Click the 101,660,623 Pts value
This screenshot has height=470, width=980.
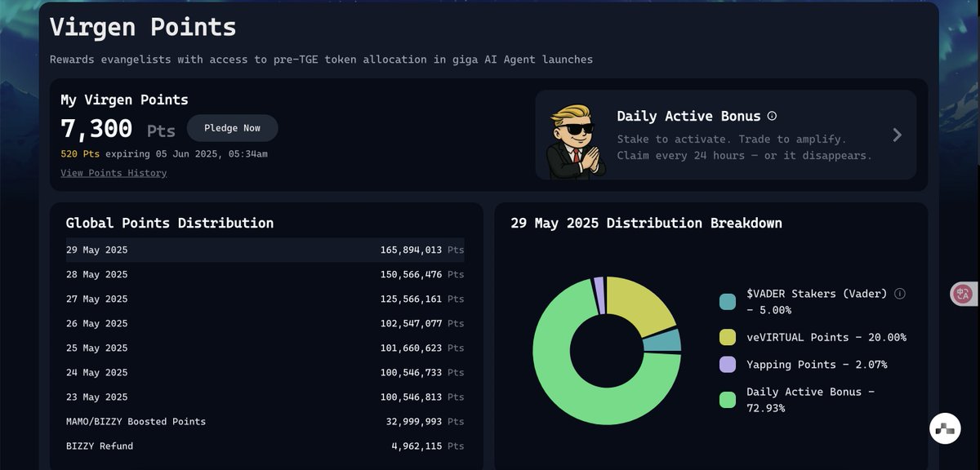click(421, 348)
